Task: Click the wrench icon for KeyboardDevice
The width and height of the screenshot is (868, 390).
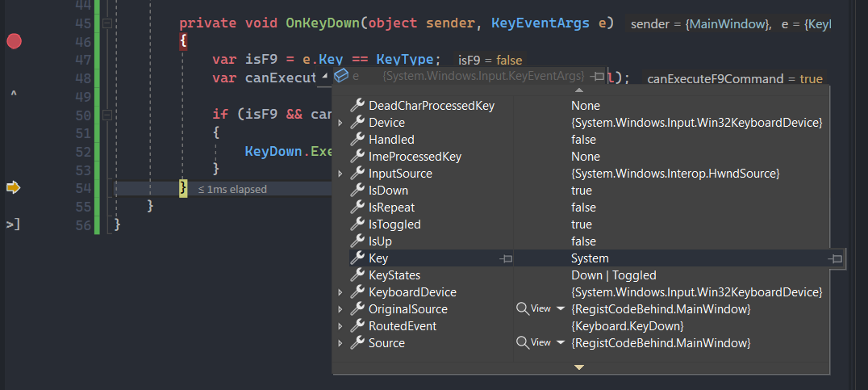Action: [x=357, y=292]
